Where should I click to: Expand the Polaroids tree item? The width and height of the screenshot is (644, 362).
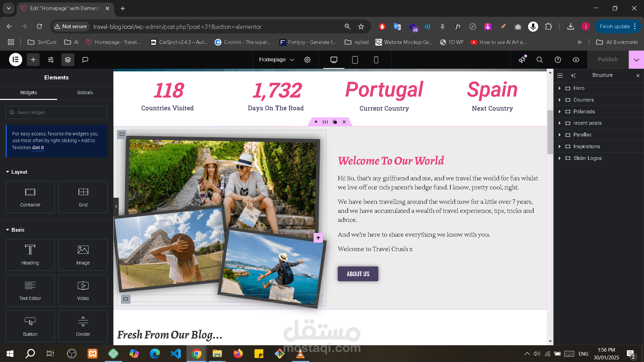[x=559, y=112]
